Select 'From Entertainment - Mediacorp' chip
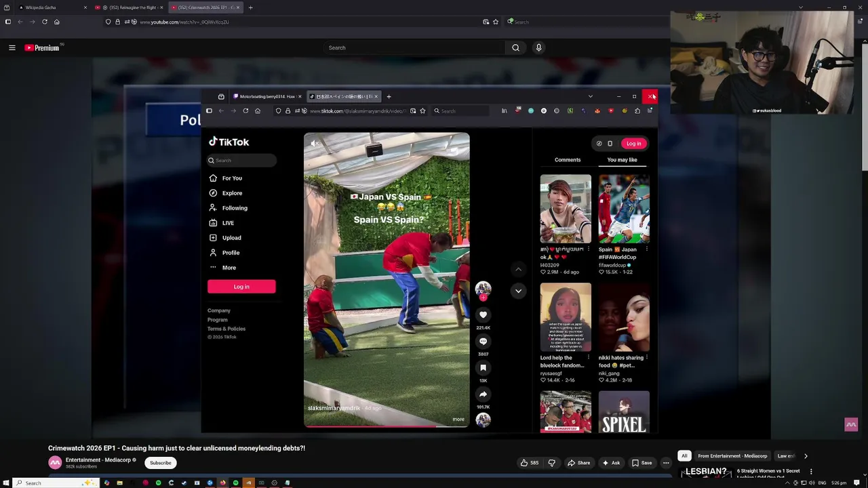The width and height of the screenshot is (868, 488). point(732,456)
